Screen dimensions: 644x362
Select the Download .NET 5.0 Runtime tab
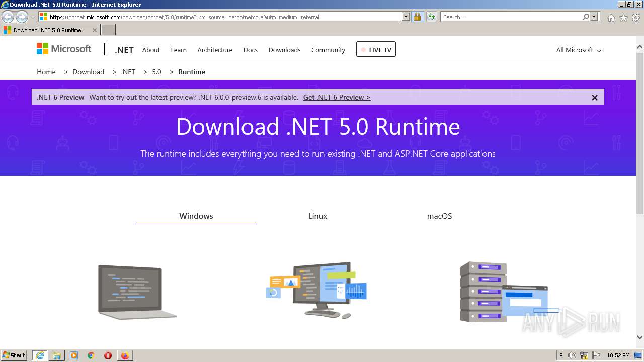[x=49, y=30]
